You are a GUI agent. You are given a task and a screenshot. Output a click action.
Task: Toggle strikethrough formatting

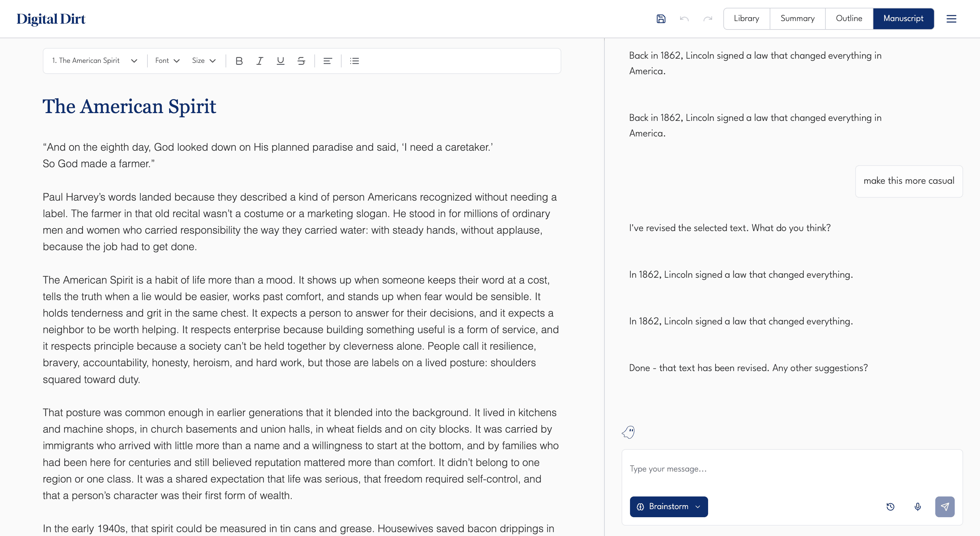click(x=301, y=61)
